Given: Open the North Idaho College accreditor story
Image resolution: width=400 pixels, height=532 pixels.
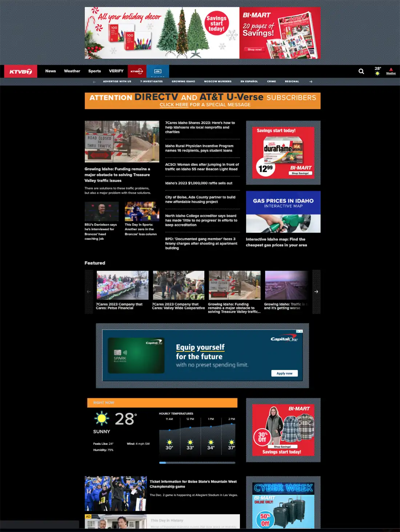Looking at the screenshot, I should pos(201,220).
